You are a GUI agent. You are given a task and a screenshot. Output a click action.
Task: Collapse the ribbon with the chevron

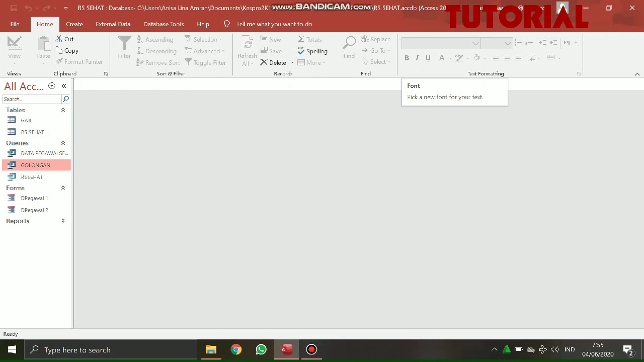(637, 74)
